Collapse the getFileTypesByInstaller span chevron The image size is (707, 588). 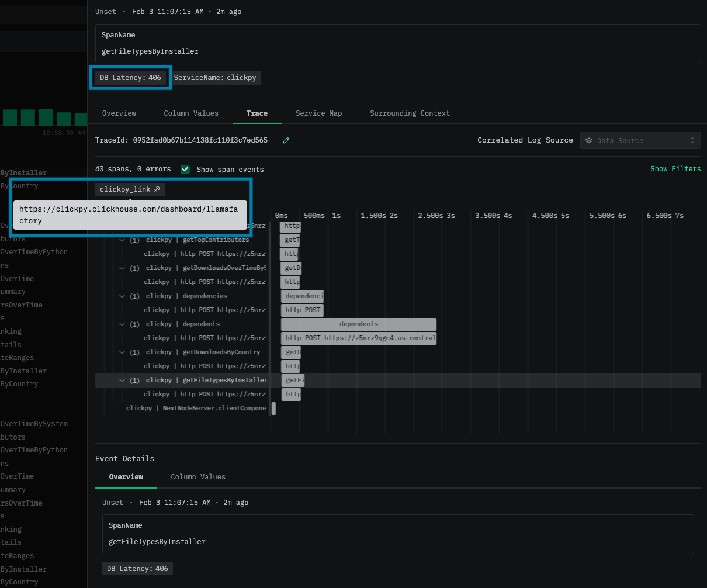pos(122,381)
